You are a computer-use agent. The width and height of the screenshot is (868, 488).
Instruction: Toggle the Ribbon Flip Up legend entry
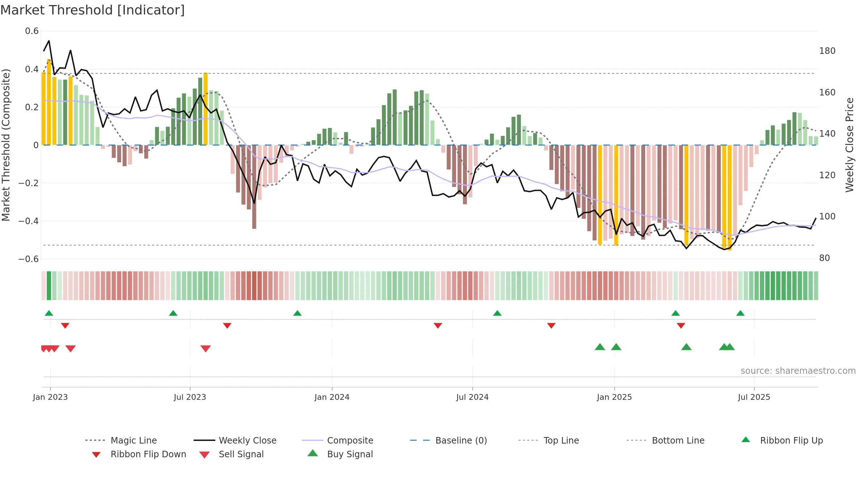point(782,440)
